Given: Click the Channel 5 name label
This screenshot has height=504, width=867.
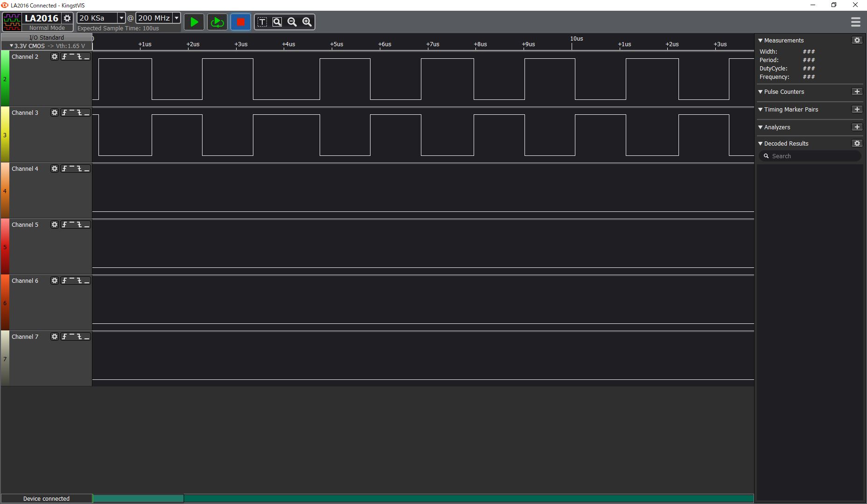Looking at the screenshot, I should [x=25, y=224].
